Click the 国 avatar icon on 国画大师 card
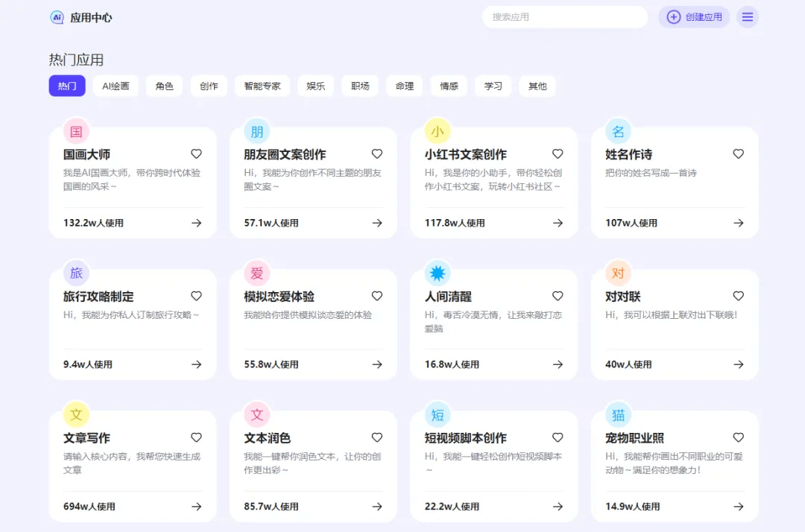 (x=76, y=131)
